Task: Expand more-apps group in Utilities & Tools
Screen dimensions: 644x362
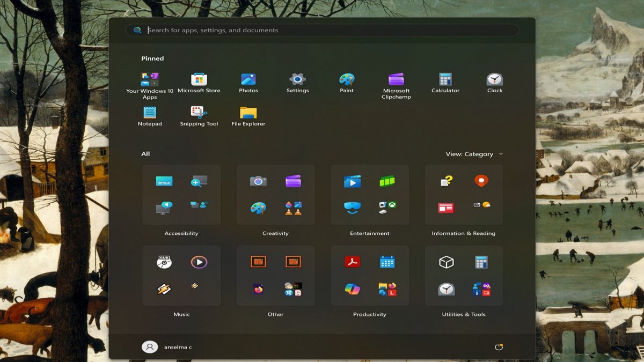Action: [481, 289]
